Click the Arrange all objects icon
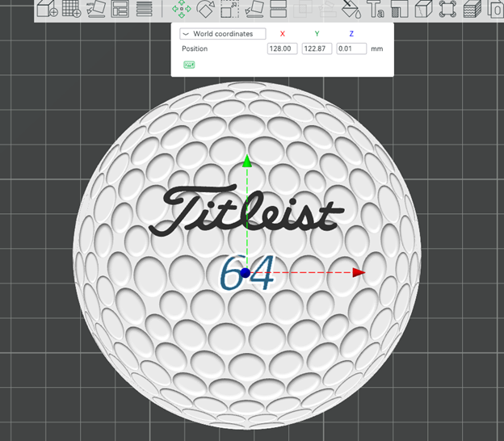Viewport: 504px width, 441px height. click(120, 9)
